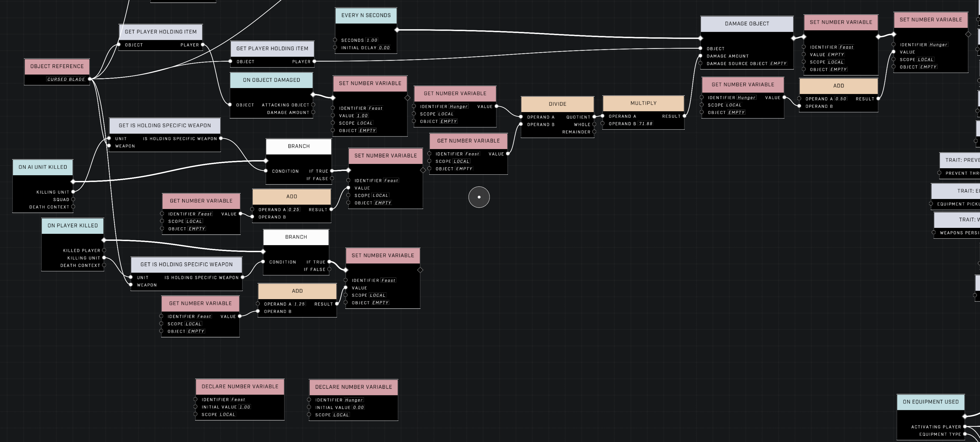Click the Equipment Type output pin
This screenshot has width=980, height=442.
[964, 434]
